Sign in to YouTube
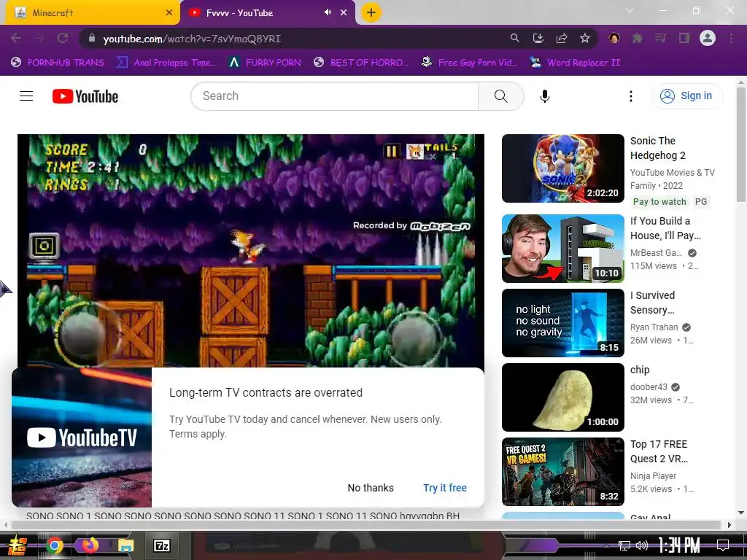747x560 pixels. tap(686, 96)
